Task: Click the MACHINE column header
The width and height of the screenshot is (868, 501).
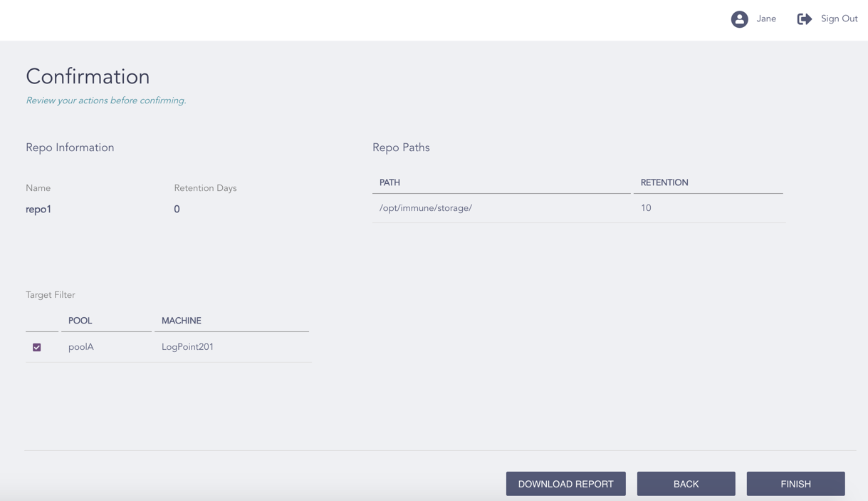Action: [x=181, y=321]
